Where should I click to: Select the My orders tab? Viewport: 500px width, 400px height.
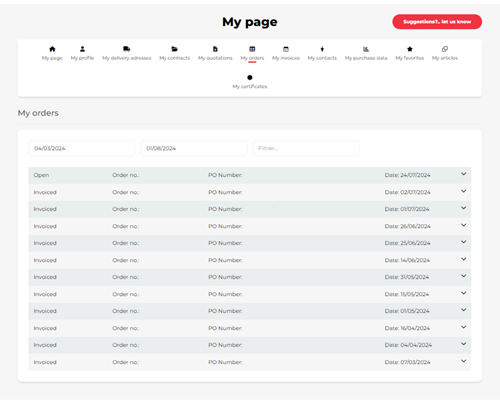click(x=252, y=53)
